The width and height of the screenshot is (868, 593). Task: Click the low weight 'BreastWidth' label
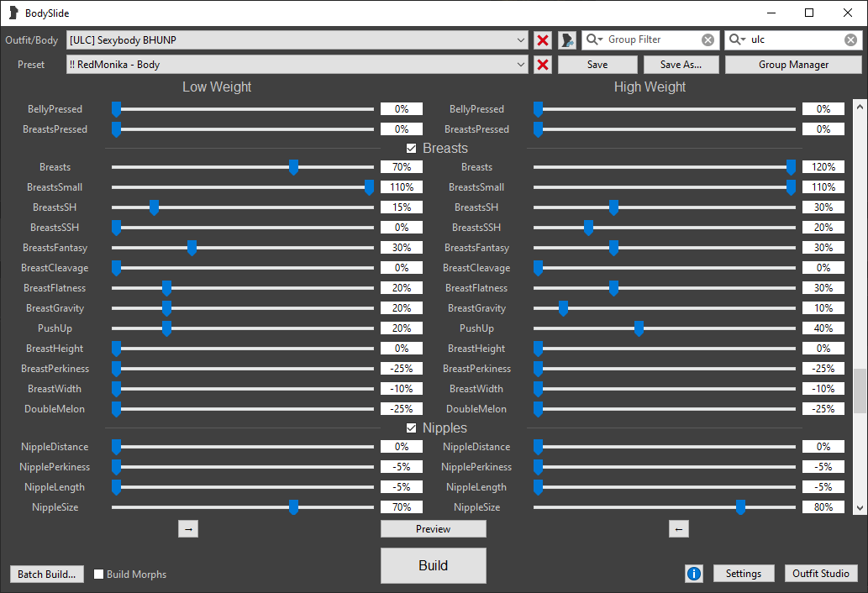[55, 389]
